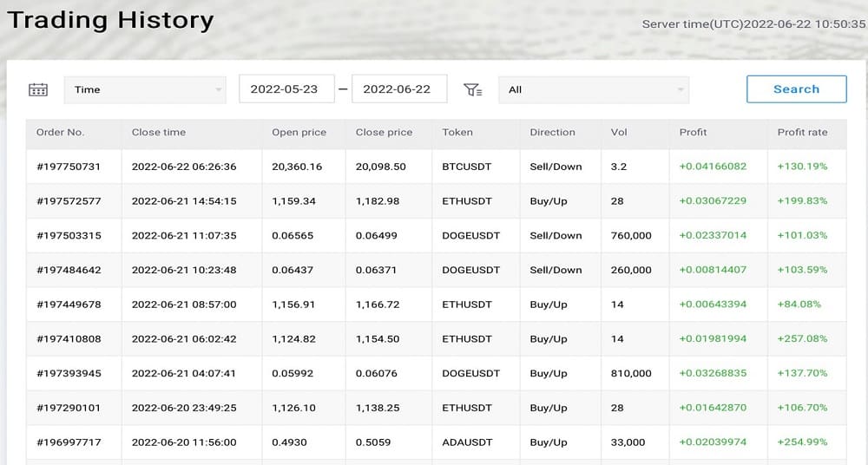Click open price 20,360.16
Viewport: 868px width, 465px height.
point(297,167)
